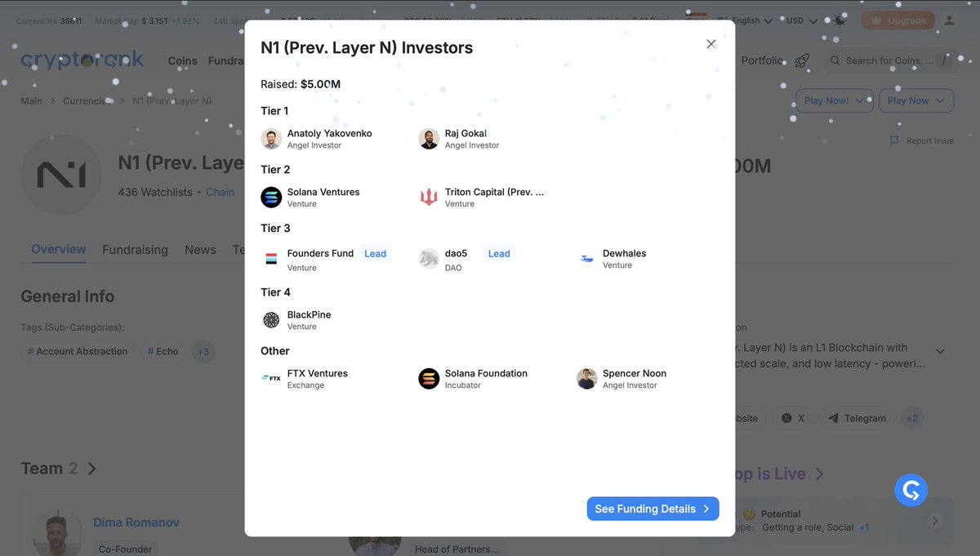980x556 pixels.
Task: Open Solana Foundation investor name
Action: (x=486, y=373)
